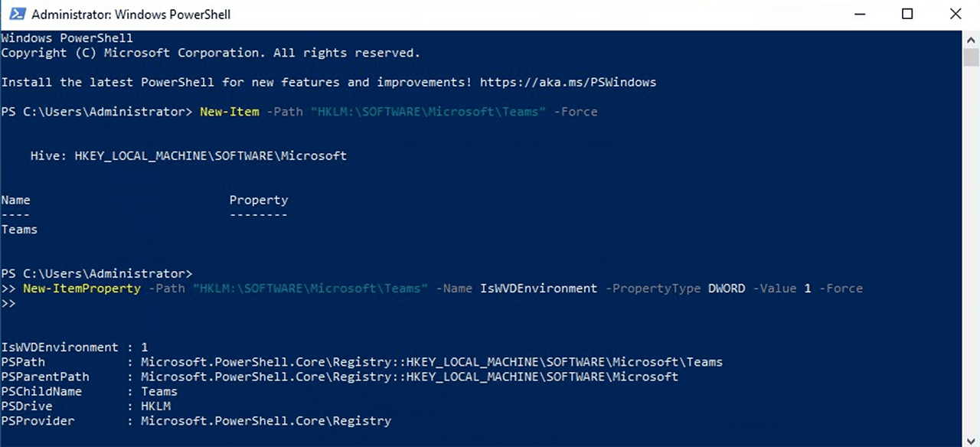Viewport: 980px width, 447px height.
Task: Click the Property column header
Action: [x=259, y=201]
